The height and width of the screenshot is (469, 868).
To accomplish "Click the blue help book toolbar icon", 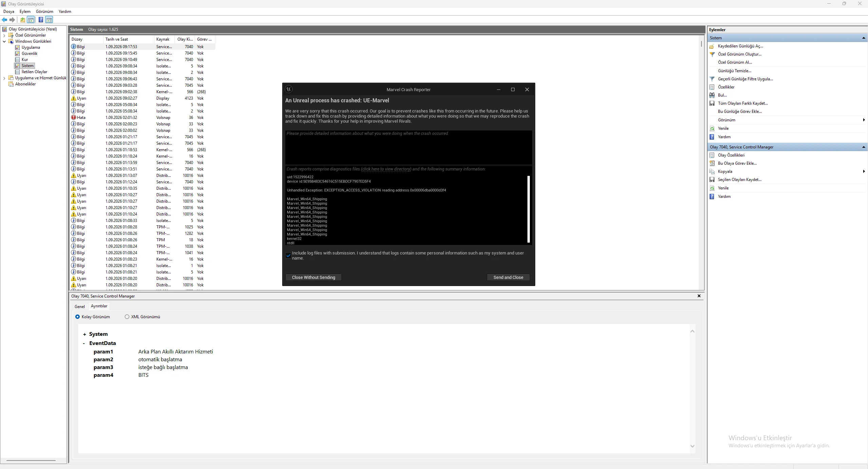I will 41,20.
